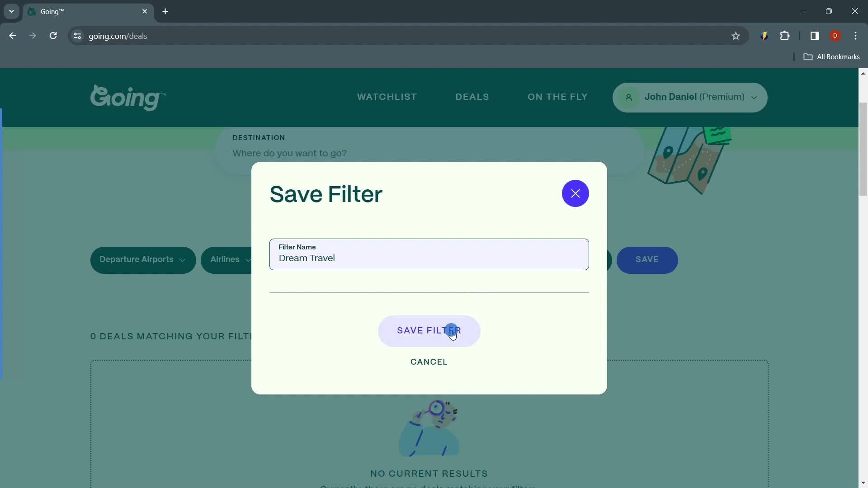Click the Brave browser shield icon

pyautogui.click(x=764, y=36)
